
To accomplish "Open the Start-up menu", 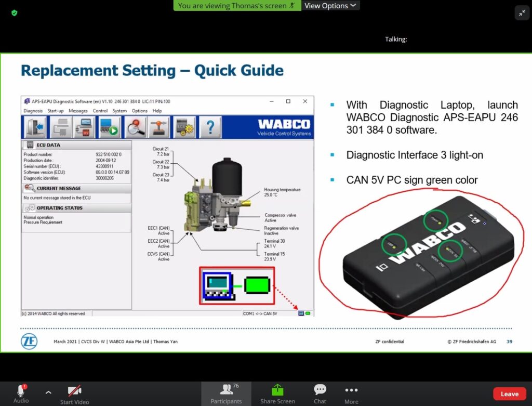I will (56, 111).
